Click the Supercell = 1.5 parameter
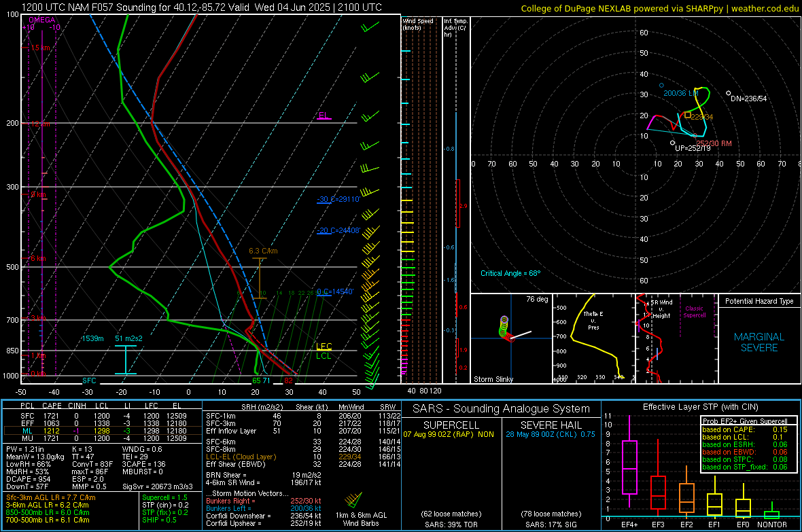 tap(164, 497)
